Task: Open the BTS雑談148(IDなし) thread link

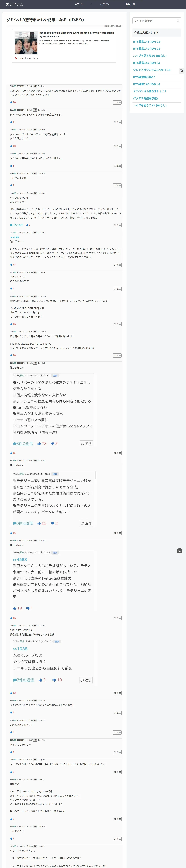Action: point(146,41)
